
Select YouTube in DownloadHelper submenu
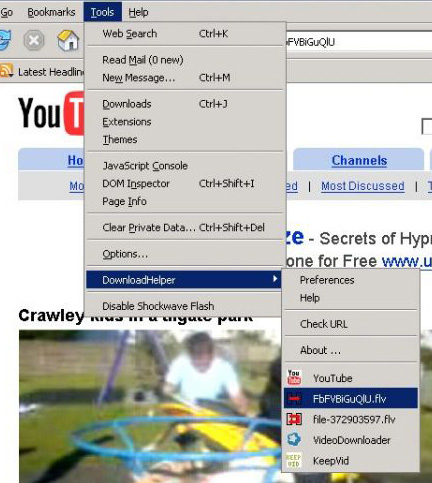click(351, 378)
